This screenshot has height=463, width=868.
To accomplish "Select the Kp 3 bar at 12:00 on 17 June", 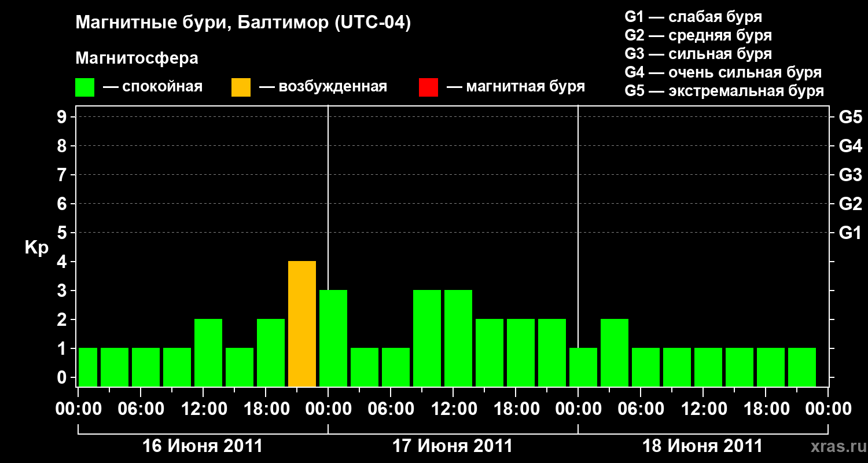I will coord(458,339).
